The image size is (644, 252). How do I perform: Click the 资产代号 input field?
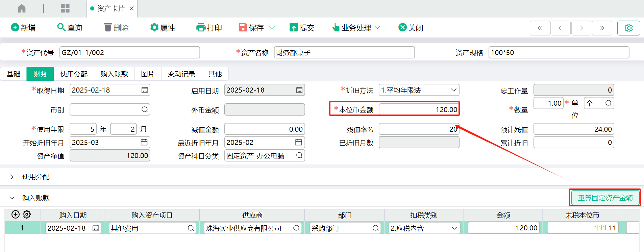tap(130, 52)
